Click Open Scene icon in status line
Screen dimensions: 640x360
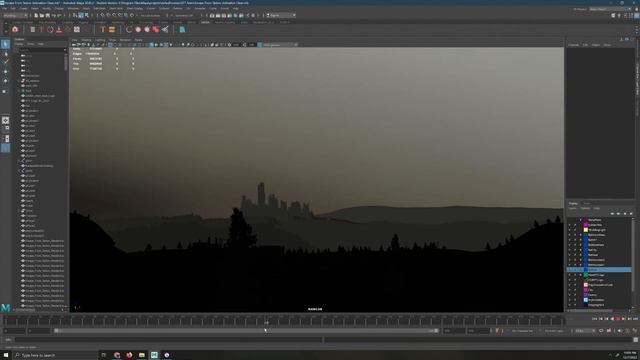42,16
